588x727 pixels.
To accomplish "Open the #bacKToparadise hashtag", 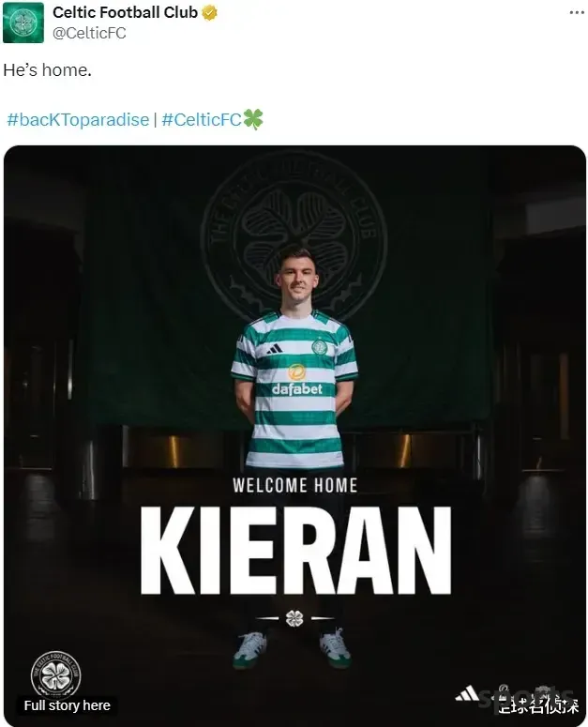I will pos(78,120).
